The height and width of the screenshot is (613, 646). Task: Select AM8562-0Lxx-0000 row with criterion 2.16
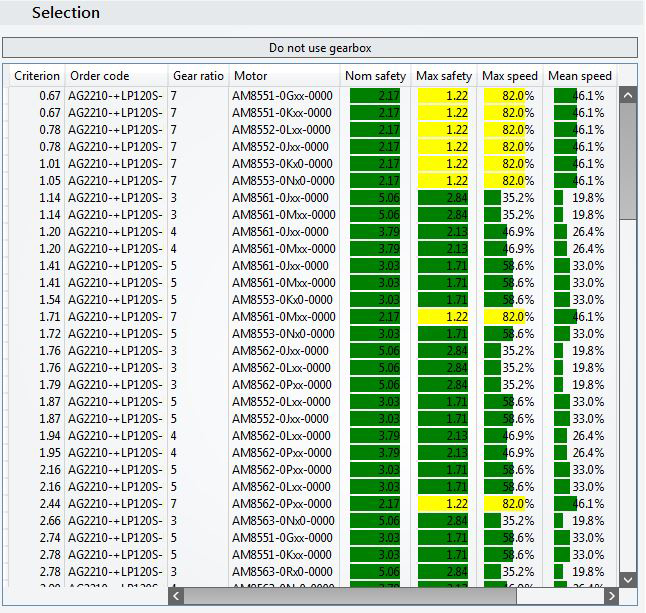313,487
